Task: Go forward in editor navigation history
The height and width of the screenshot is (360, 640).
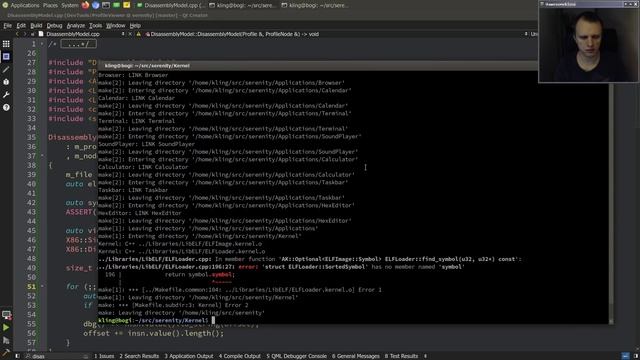Action: click(x=25, y=34)
